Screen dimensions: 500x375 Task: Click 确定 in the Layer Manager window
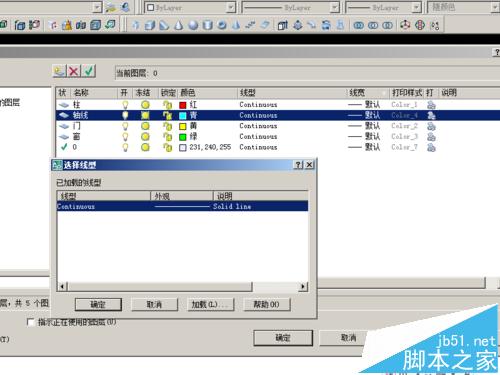(x=283, y=338)
